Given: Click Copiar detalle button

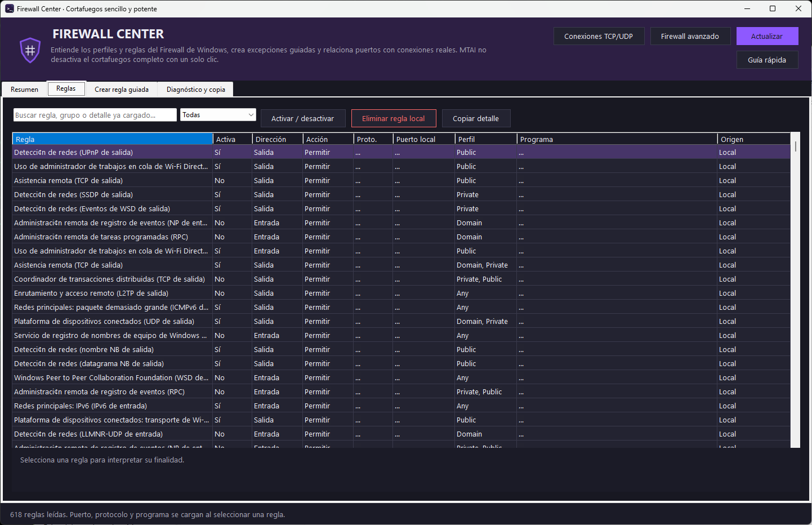Looking at the screenshot, I should click(x=476, y=118).
